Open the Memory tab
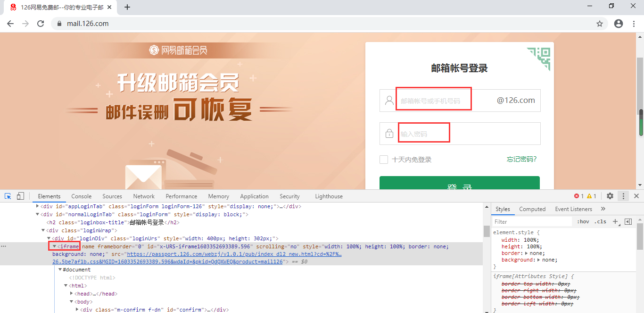The width and height of the screenshot is (644, 313). (x=219, y=196)
